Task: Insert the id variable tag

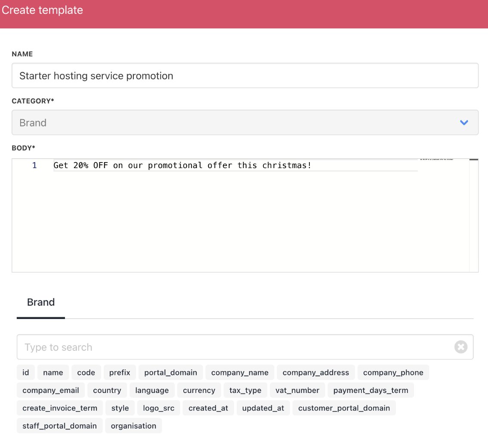Action: click(26, 372)
